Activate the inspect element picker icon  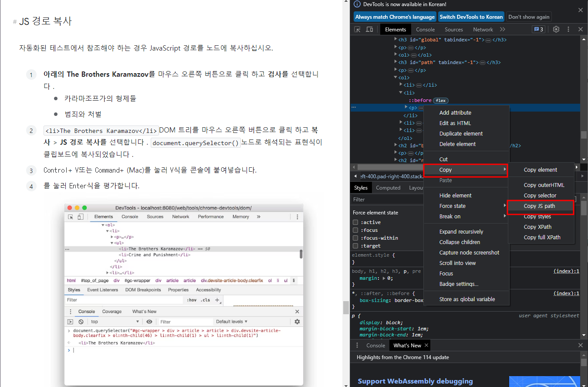[x=357, y=29]
